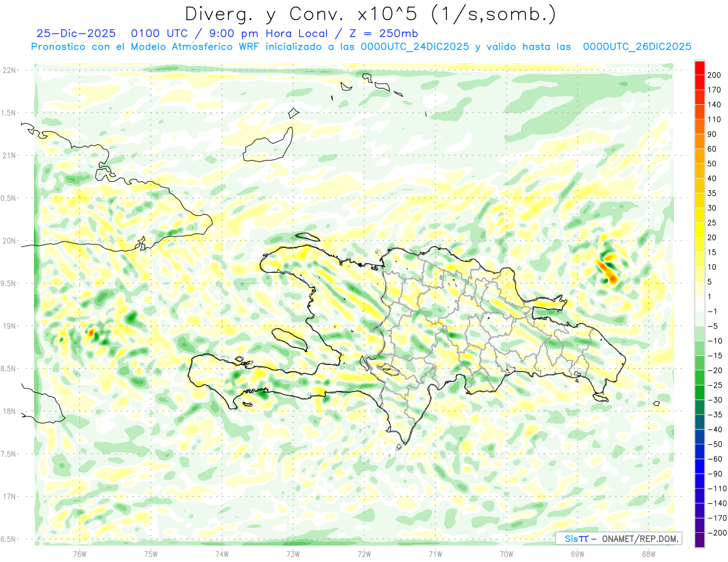Image resolution: width=728 pixels, height=562 pixels.
Task: Click the white color bar segment between 1 and -1
Action: pos(699,303)
